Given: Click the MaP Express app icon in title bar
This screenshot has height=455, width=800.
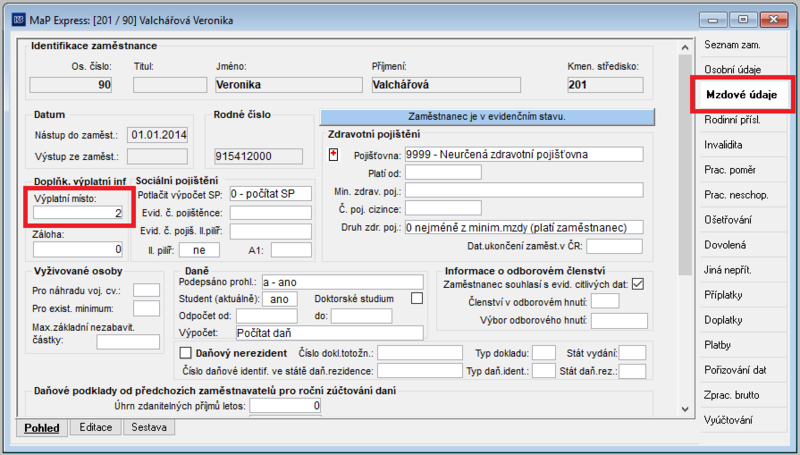Looking at the screenshot, I should pyautogui.click(x=19, y=20).
